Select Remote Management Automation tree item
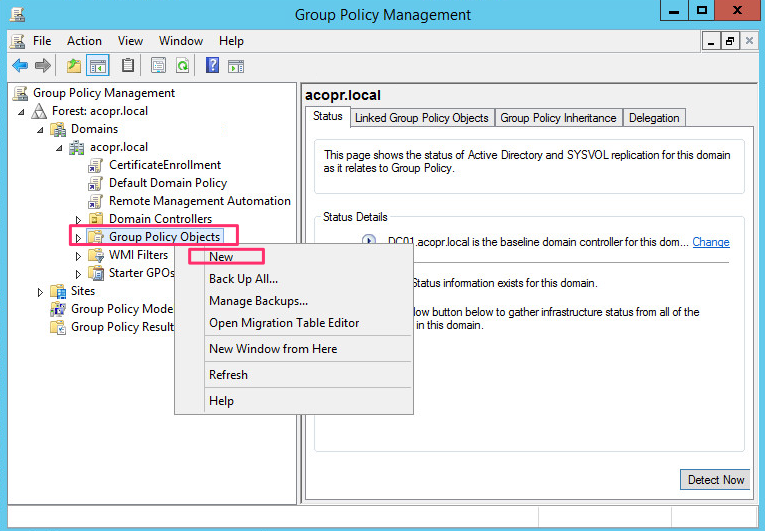This screenshot has width=765, height=531. (200, 201)
